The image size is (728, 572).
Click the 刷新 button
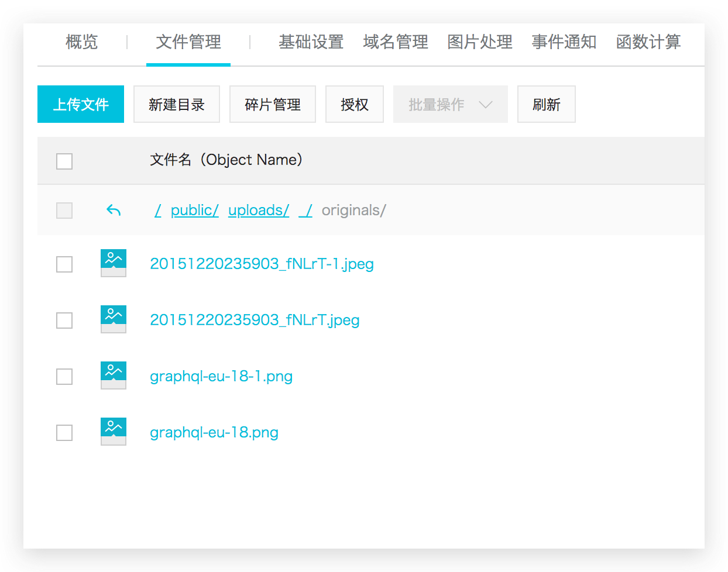(547, 104)
